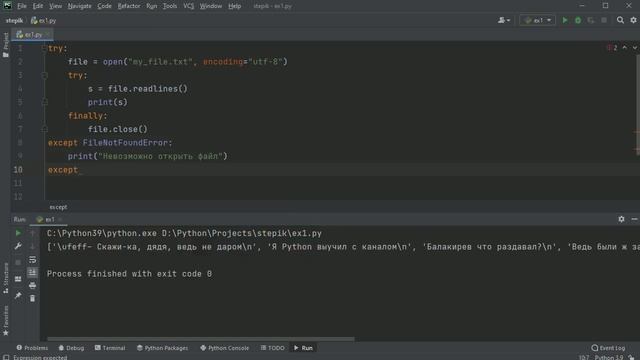
Task: Open the Problems tool window
Action: click(32, 348)
